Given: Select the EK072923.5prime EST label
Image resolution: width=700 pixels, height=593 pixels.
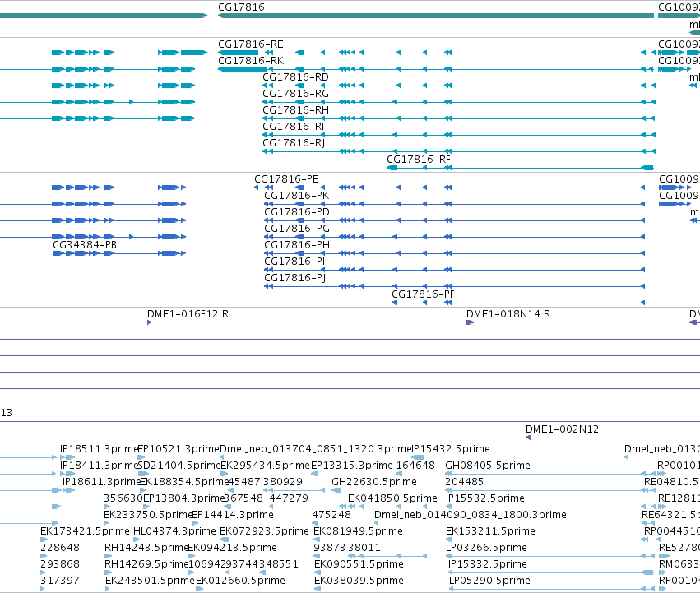Looking at the screenshot, I should [264, 532].
